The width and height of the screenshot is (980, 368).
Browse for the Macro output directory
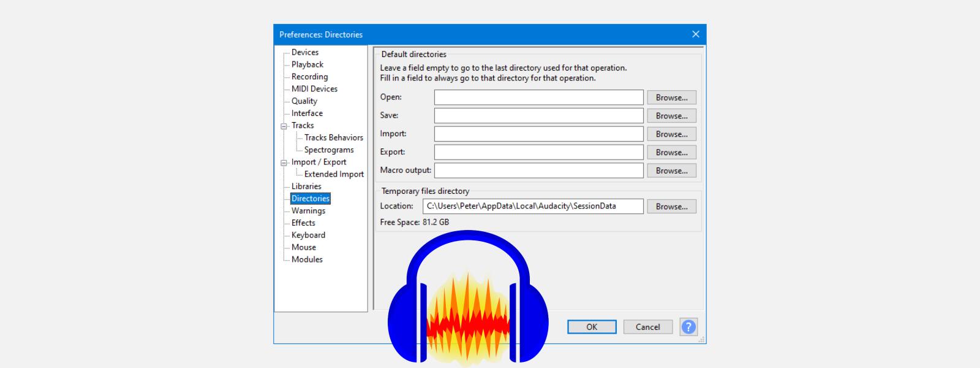[672, 171]
